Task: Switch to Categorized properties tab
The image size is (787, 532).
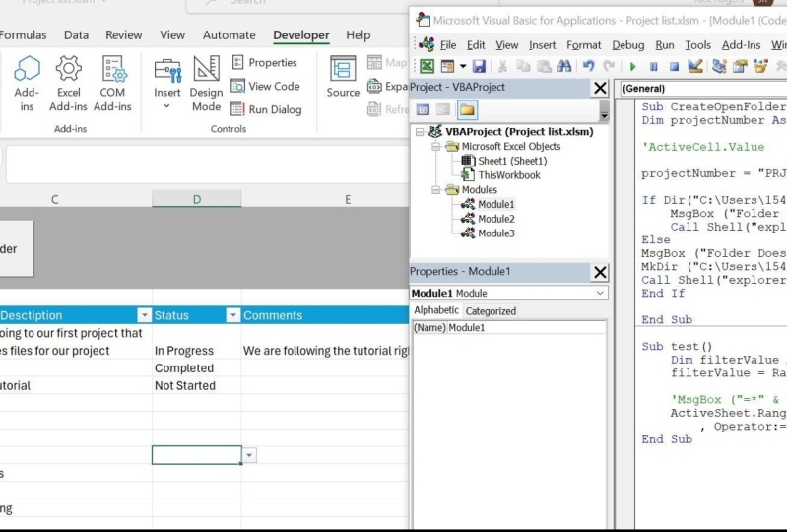Action: (491, 311)
